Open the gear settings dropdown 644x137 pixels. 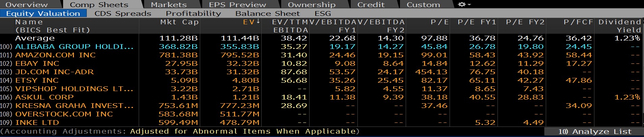[464, 4]
